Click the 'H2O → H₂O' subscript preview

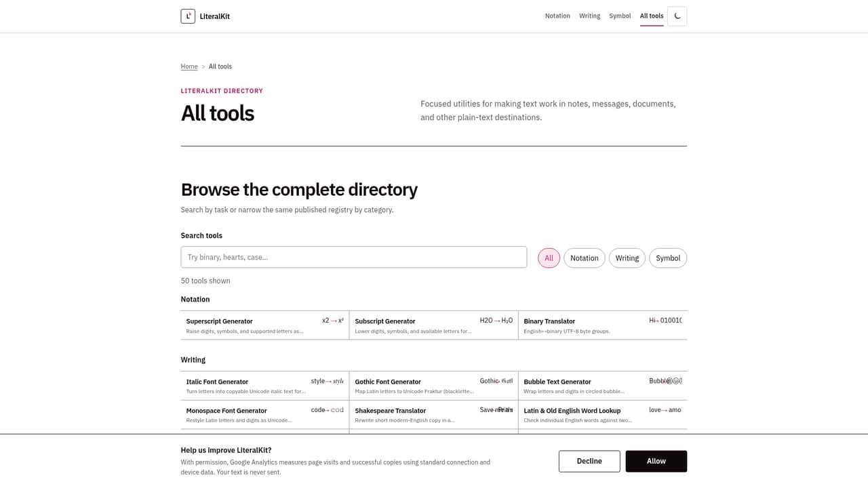[496, 321]
